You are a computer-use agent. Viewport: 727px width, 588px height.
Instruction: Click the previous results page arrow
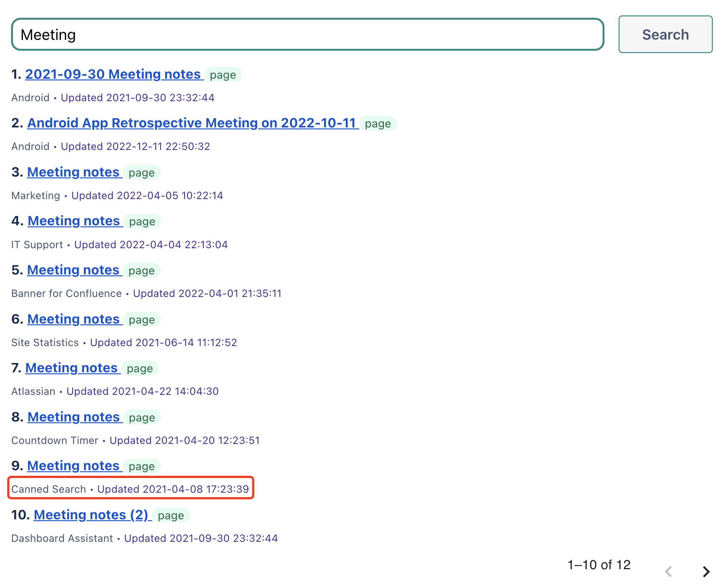[668, 571]
